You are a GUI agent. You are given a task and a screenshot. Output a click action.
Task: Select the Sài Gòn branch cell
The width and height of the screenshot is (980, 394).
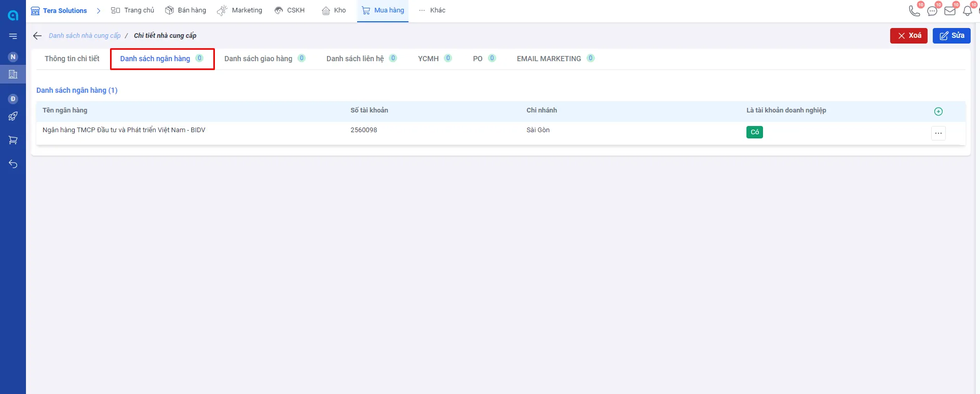click(538, 130)
